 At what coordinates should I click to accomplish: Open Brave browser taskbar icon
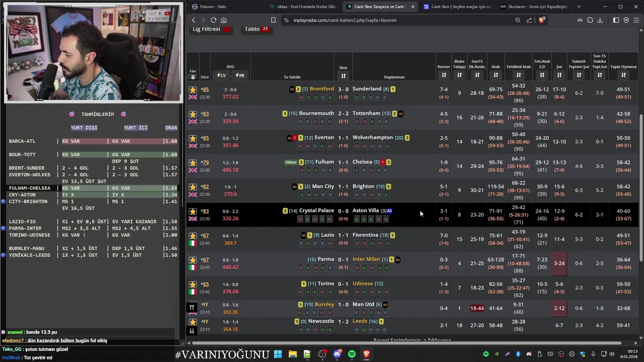click(x=366, y=354)
